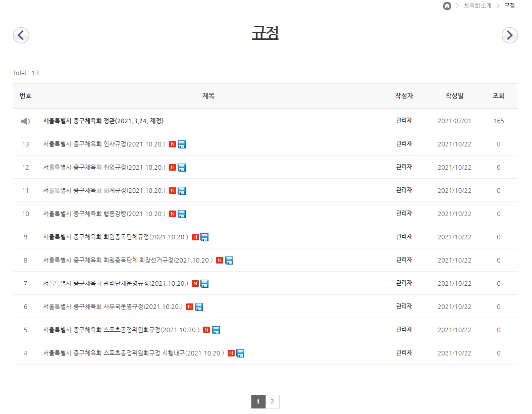Click the disk icon next to 행동강령
Image resolution: width=532 pixels, height=414 pixels.
pos(182,214)
